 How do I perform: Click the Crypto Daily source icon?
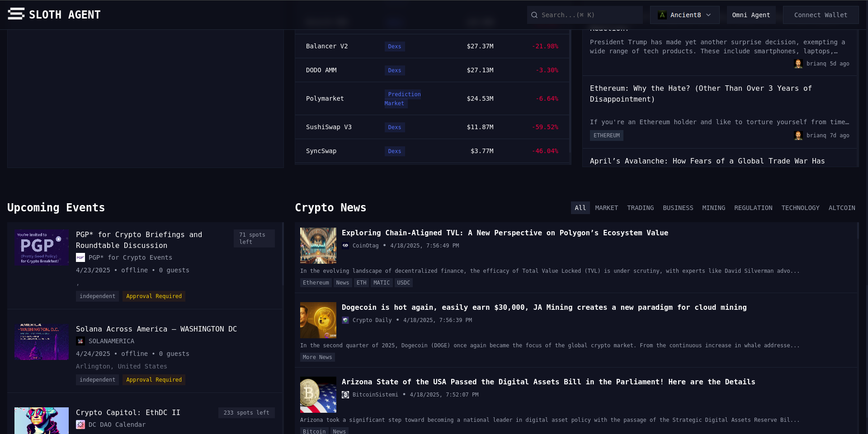[345, 320]
